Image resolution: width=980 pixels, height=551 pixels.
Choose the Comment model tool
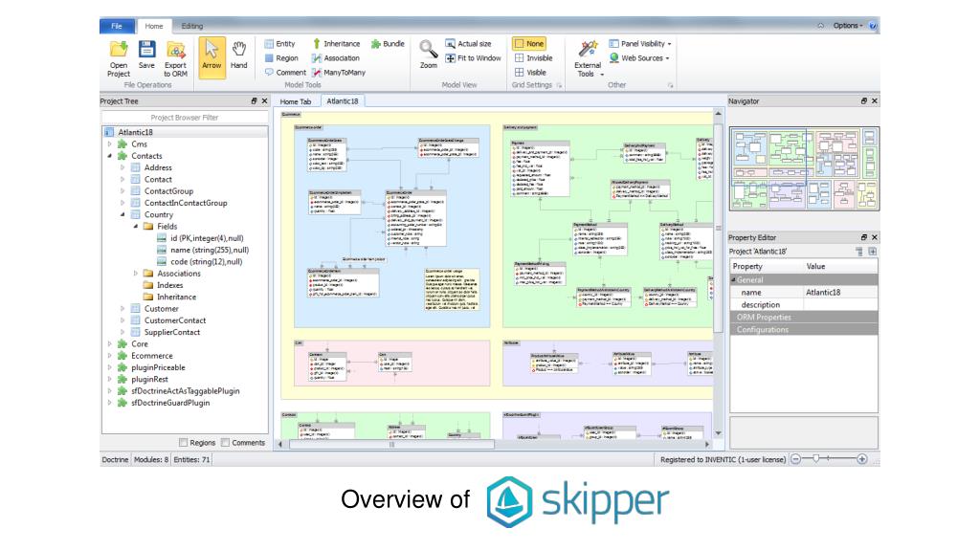point(284,73)
